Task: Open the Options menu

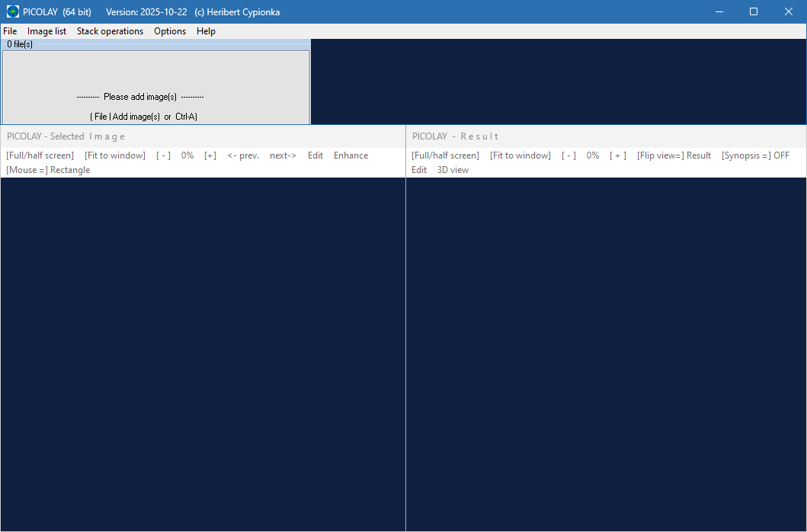Action: click(170, 31)
